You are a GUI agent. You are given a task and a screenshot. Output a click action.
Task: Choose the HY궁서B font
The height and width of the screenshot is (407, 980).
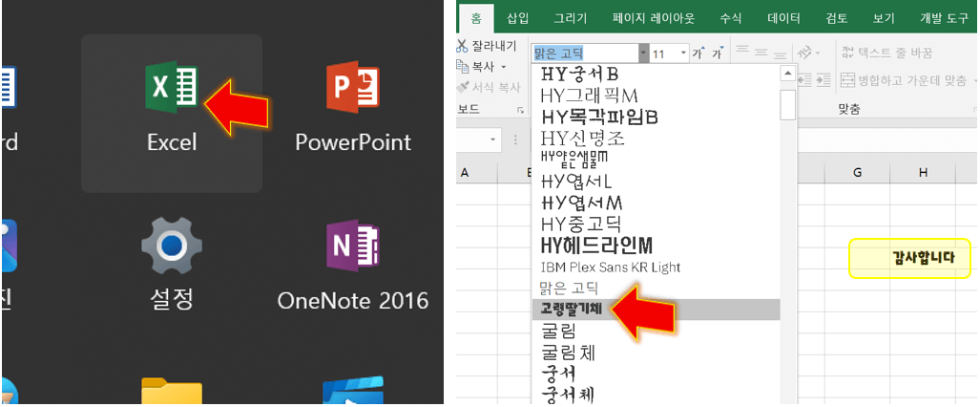(x=655, y=75)
